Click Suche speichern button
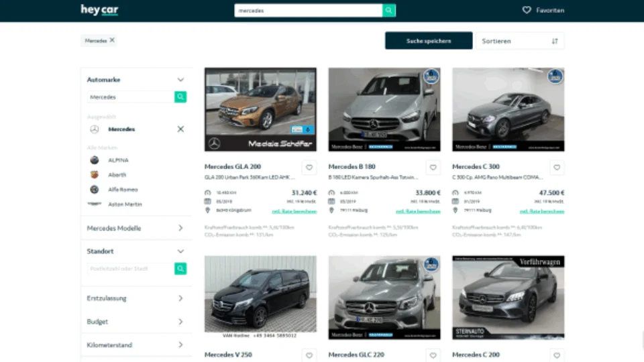 click(429, 41)
